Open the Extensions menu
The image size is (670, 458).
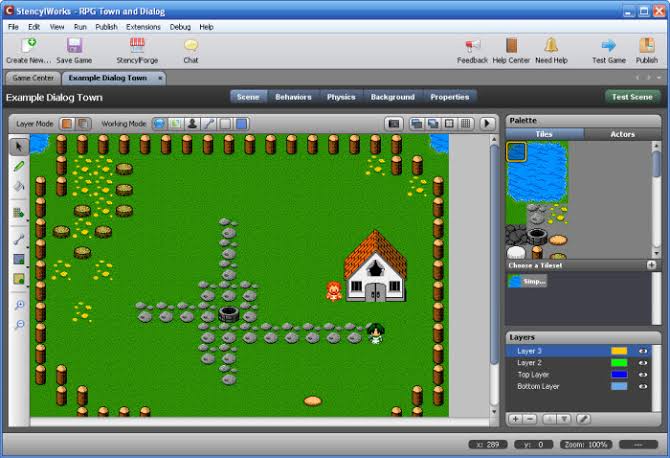[143, 27]
